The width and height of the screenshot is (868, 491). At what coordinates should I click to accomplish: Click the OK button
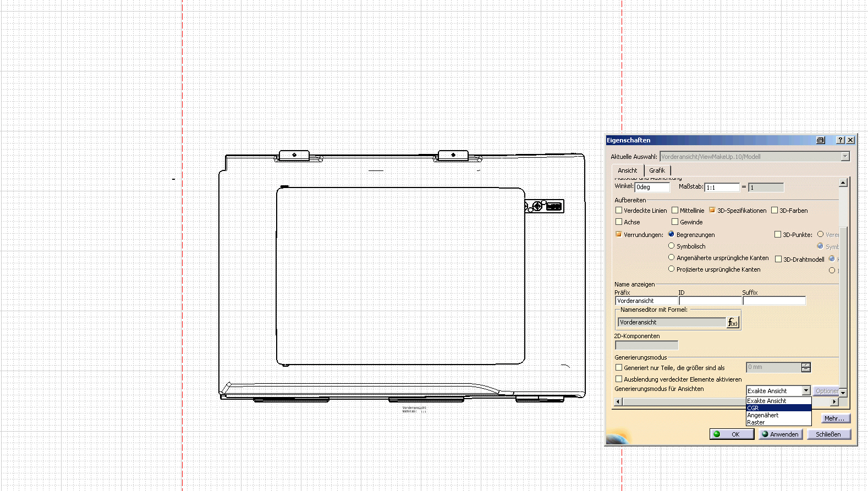click(732, 434)
